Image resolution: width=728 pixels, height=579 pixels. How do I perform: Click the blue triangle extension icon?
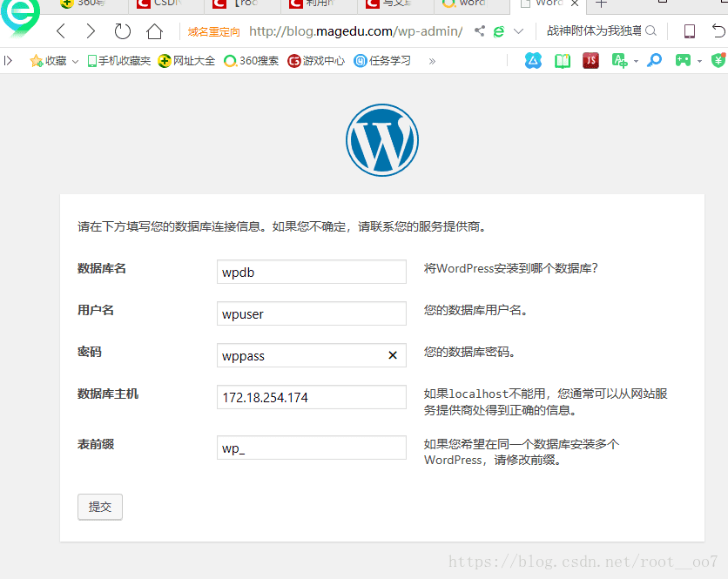(x=533, y=60)
